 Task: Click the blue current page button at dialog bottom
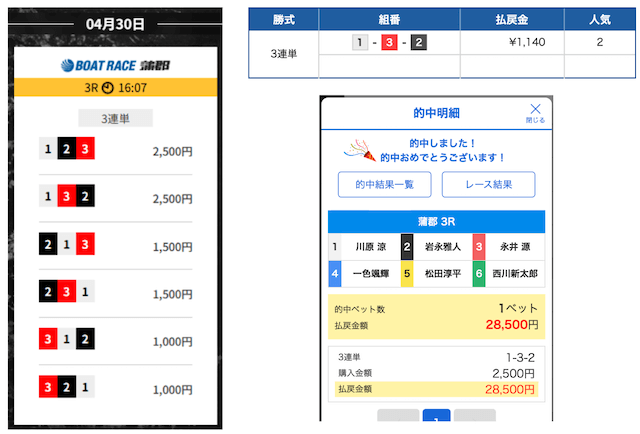tap(436, 415)
